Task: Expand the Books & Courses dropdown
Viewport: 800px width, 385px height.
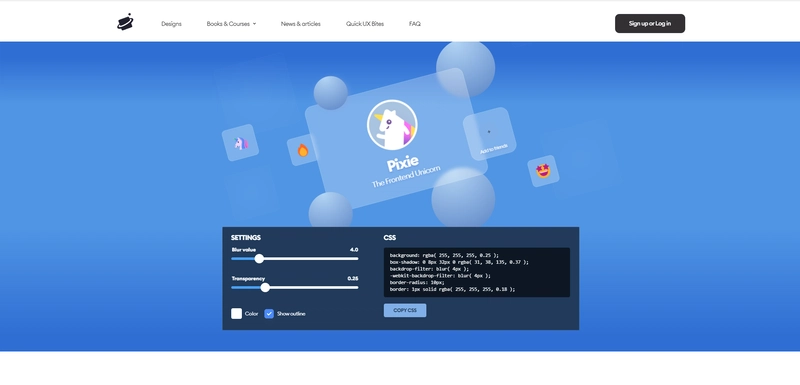Action: coord(231,24)
